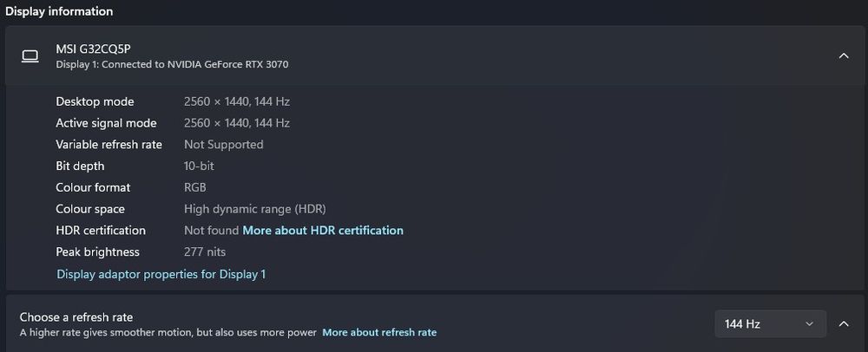Click the monitor icon beside MSI G32CQ5P
The width and height of the screenshot is (868, 352).
pyautogui.click(x=30, y=56)
